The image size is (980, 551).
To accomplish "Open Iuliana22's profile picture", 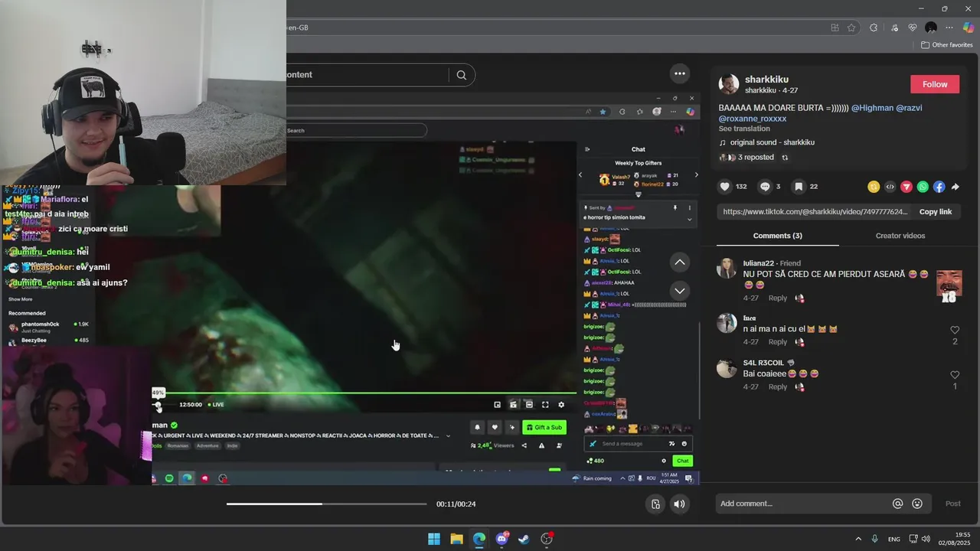I will [x=727, y=268].
